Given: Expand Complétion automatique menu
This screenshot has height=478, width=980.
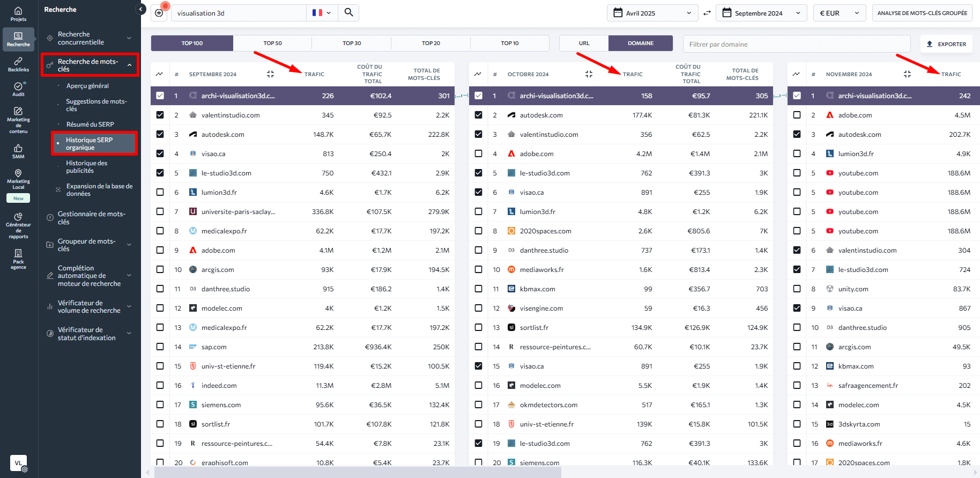Looking at the screenshot, I should coord(129,276).
